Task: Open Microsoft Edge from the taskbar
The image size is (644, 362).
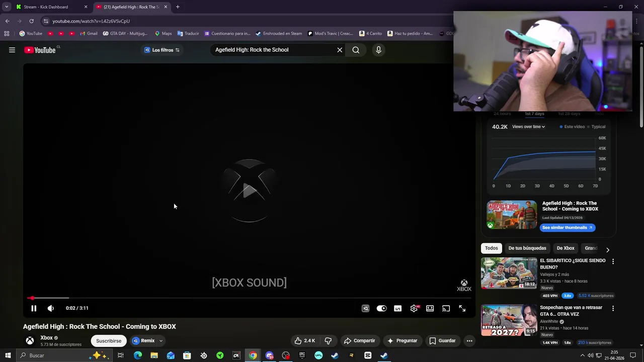Action: click(138, 355)
